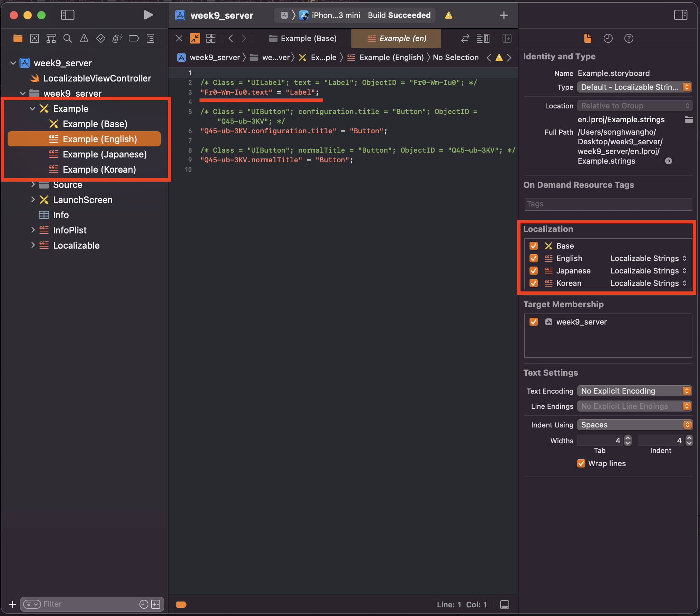Uncheck Japanese localization checkbox
The image size is (700, 616).
tap(534, 271)
